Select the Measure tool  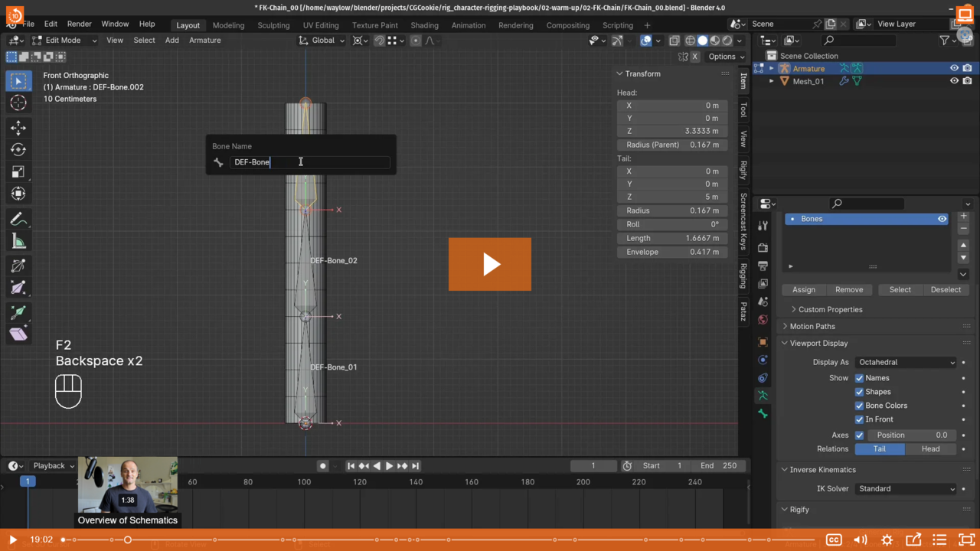click(18, 242)
